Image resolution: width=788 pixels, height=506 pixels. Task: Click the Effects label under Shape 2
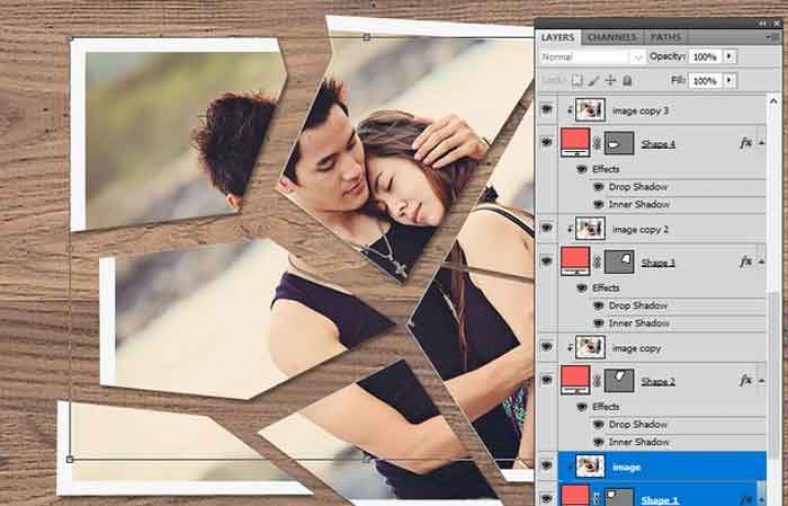pyautogui.click(x=606, y=407)
